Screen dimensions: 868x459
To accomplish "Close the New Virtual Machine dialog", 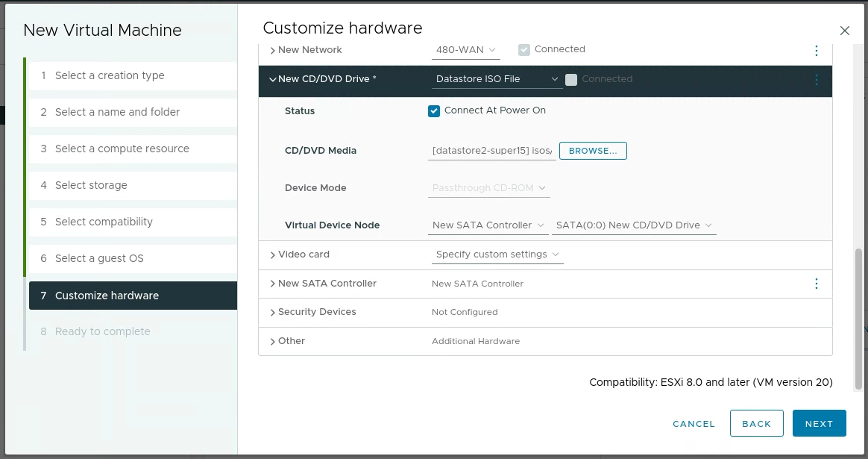I will [844, 31].
